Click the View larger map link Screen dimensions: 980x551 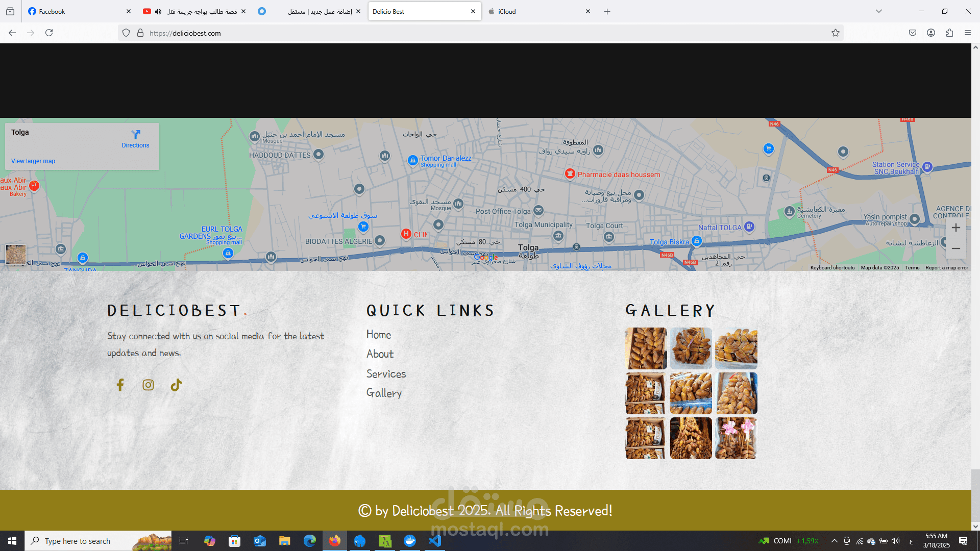[33, 161]
